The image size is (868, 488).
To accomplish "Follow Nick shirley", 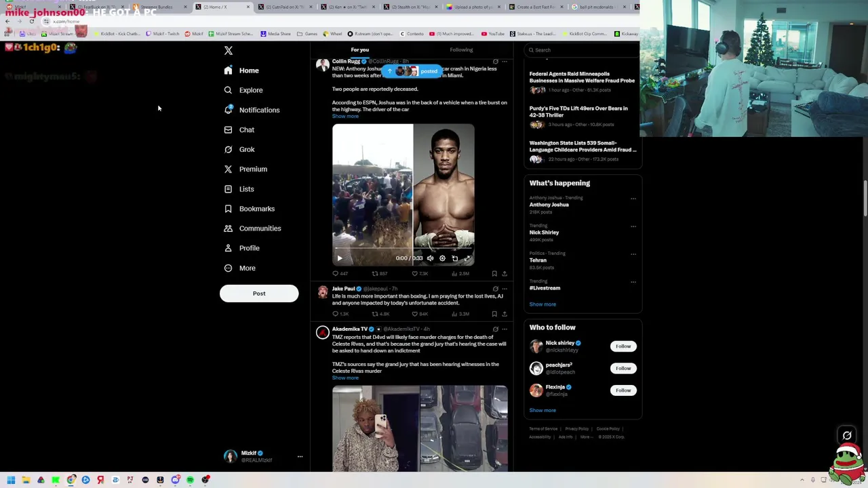I will tap(623, 346).
